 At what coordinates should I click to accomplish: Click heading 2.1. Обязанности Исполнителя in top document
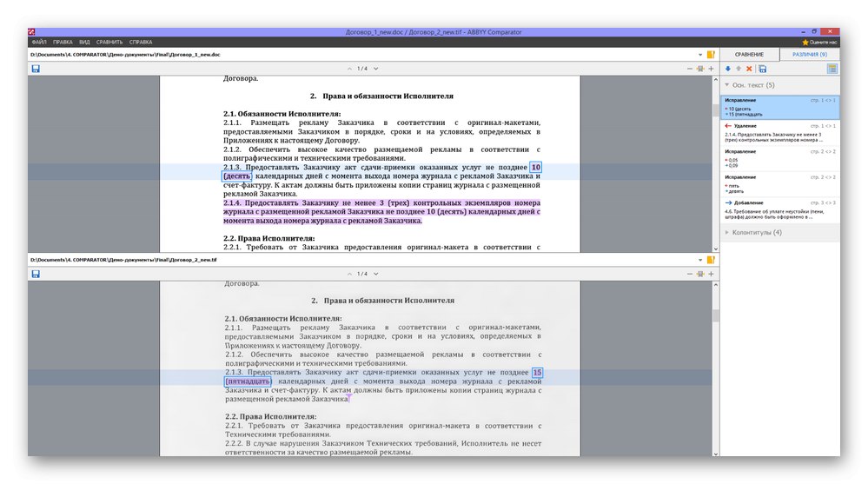(282, 114)
